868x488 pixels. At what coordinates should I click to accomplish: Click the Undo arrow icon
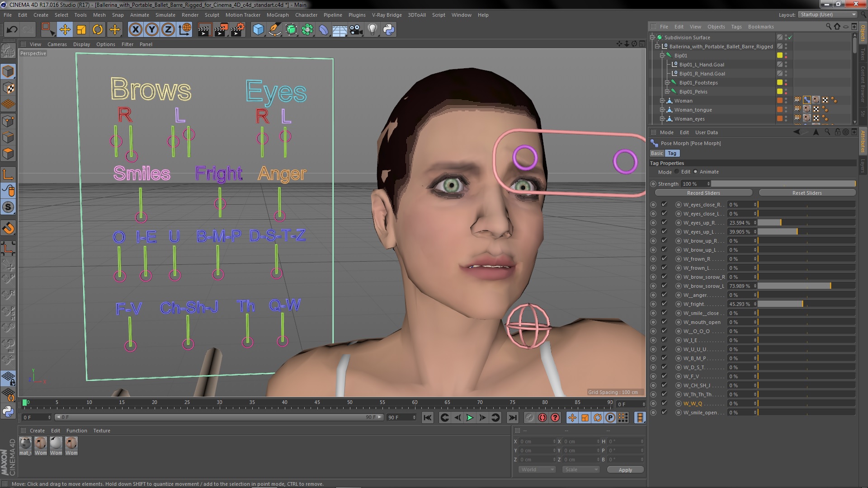coord(12,30)
